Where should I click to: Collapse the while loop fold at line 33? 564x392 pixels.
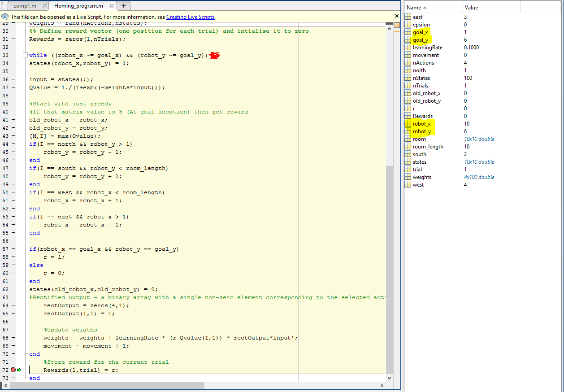pos(25,55)
